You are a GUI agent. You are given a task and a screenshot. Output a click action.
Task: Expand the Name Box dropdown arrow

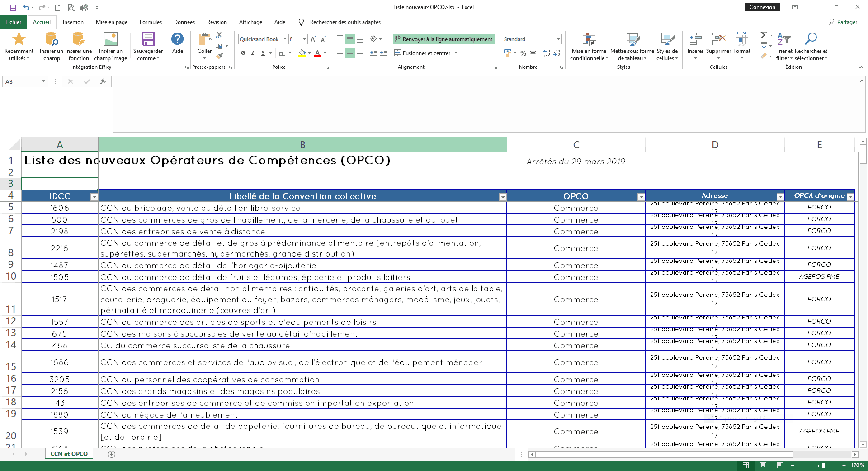43,81
